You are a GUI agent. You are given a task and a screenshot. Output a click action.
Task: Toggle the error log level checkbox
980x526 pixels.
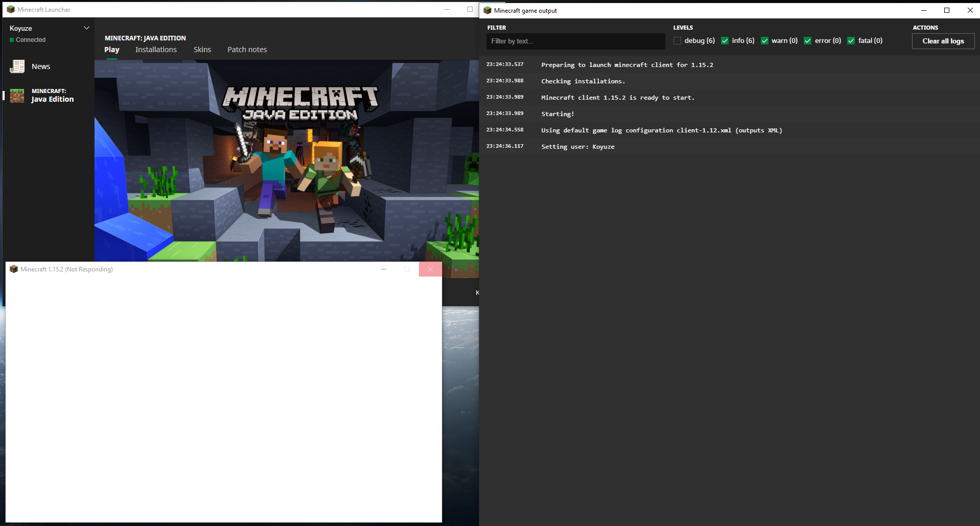807,41
